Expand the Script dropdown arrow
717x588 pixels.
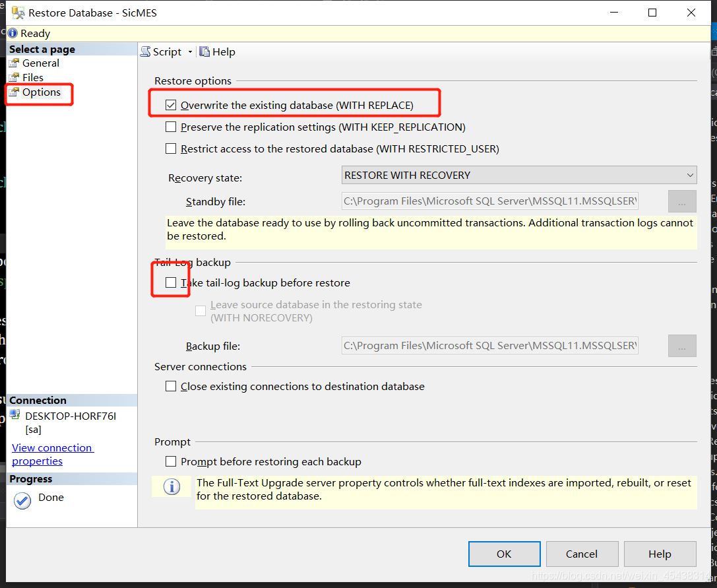pos(190,51)
